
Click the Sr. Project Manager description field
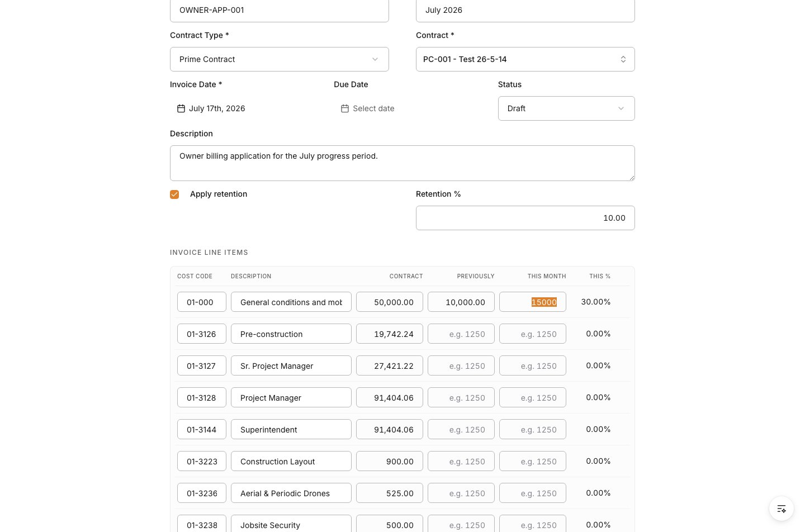[291, 365]
